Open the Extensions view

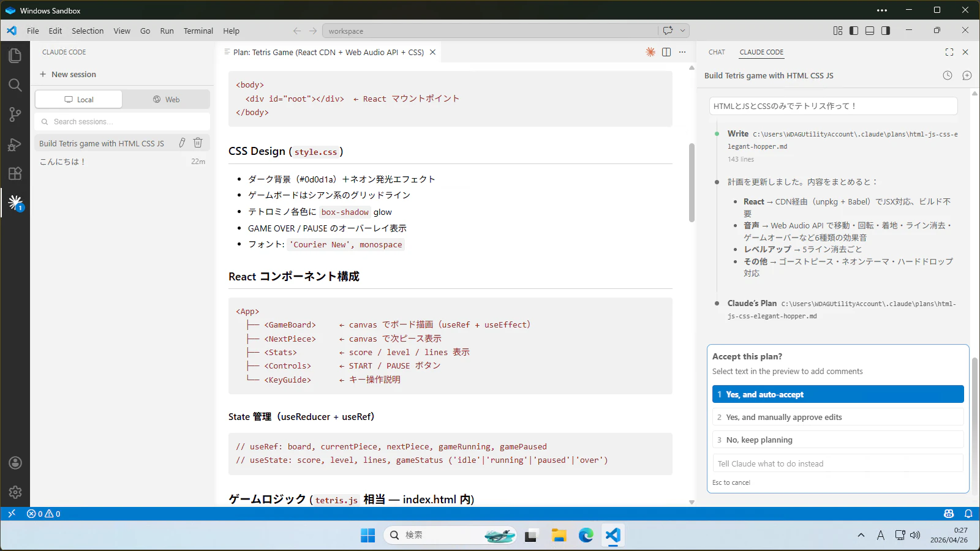pos(15,174)
